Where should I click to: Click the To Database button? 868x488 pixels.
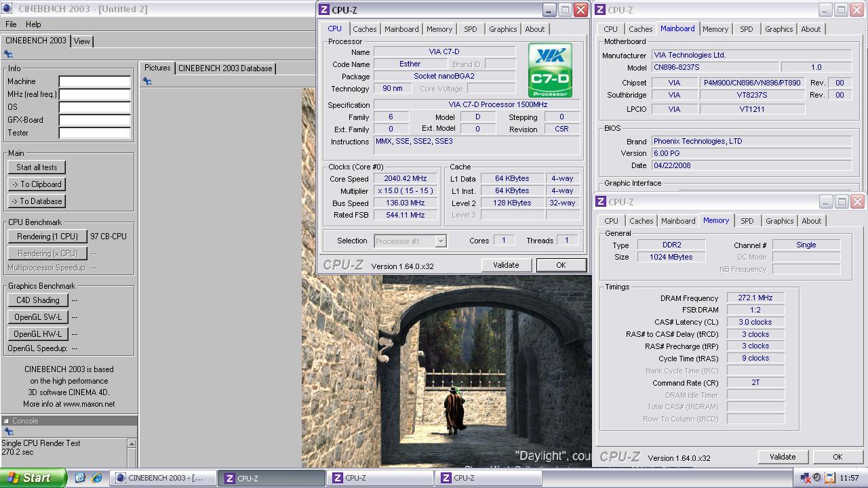(37, 201)
